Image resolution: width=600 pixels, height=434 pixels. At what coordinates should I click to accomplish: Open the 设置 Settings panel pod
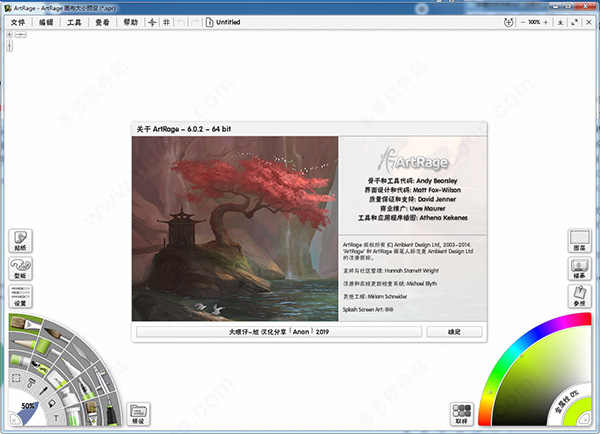tap(20, 296)
